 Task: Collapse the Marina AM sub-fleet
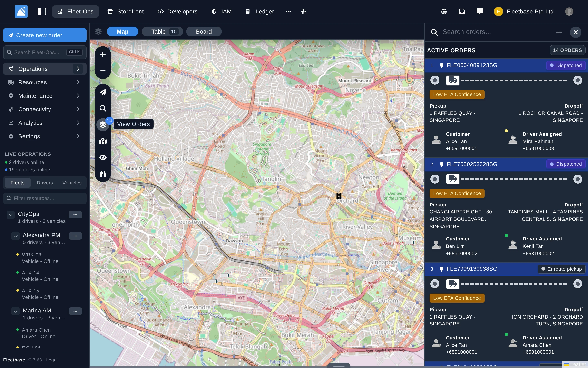(15, 311)
